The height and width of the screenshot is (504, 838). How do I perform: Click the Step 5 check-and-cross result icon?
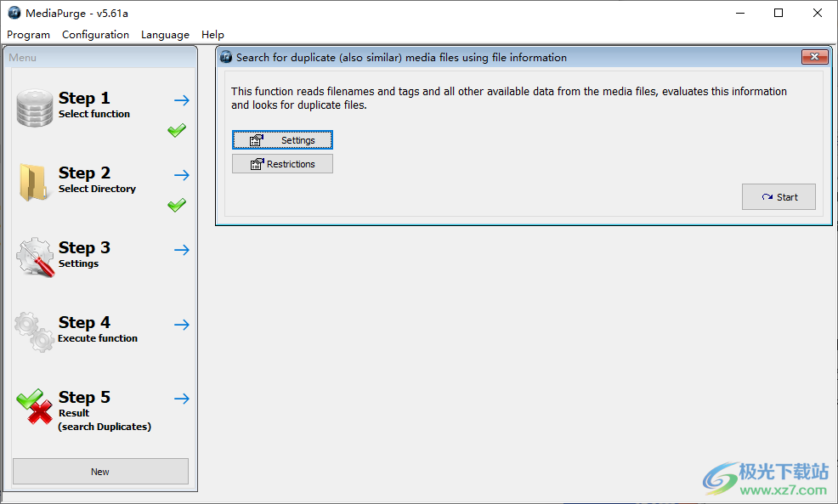click(35, 407)
